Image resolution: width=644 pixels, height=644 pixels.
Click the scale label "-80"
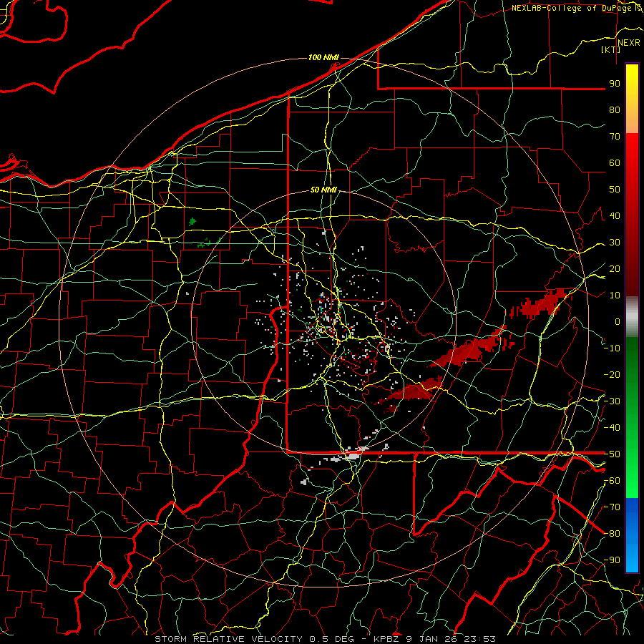pyautogui.click(x=612, y=534)
